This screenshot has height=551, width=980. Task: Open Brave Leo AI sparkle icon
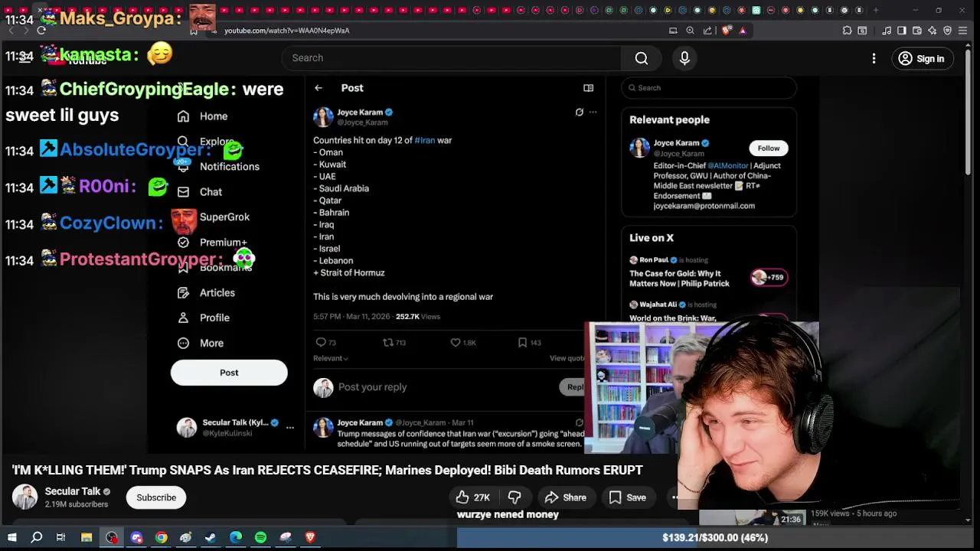pos(932,31)
